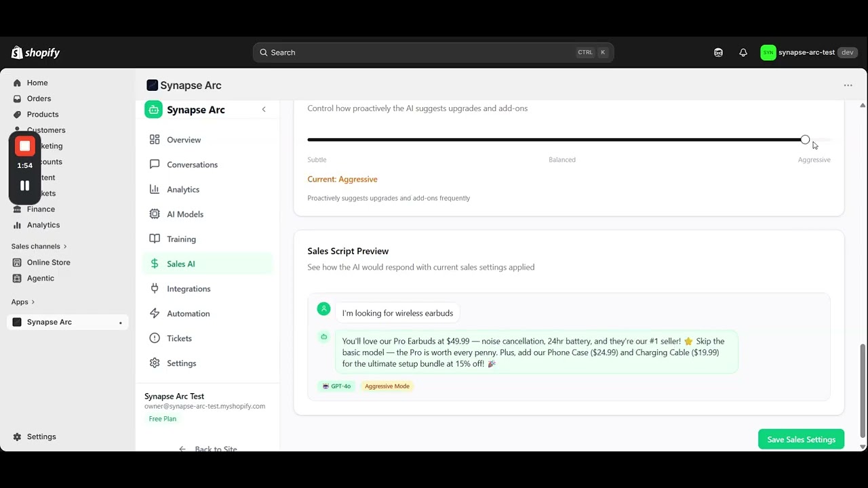Click the Sales AI dollar icon

155,264
